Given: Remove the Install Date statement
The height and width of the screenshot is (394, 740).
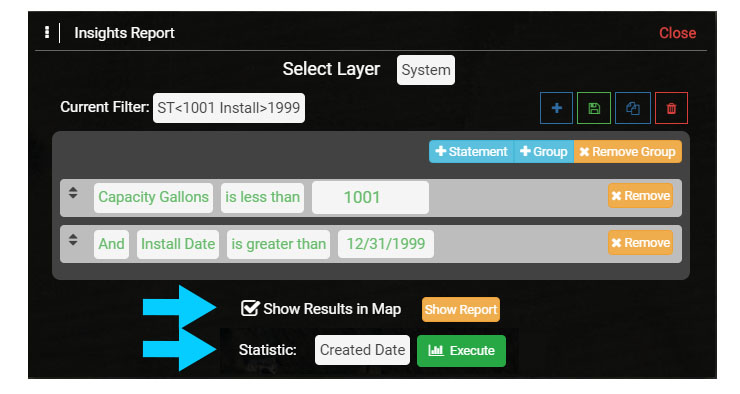Looking at the screenshot, I should coord(640,243).
